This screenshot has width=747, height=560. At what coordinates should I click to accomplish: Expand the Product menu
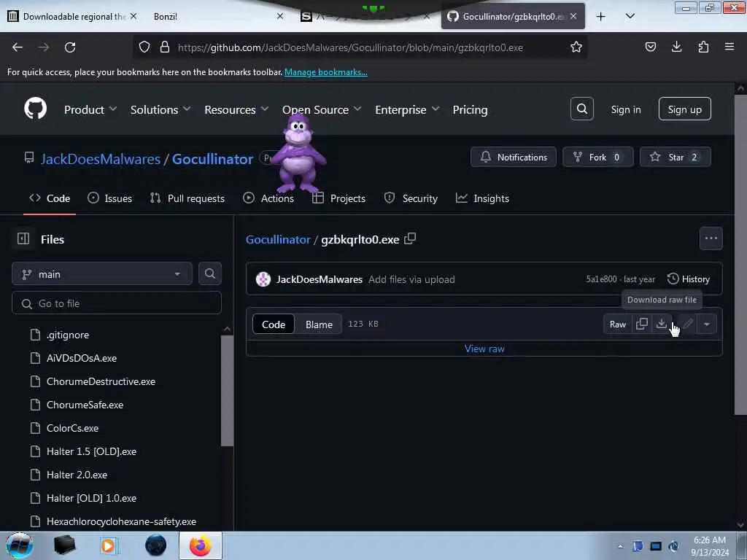[x=90, y=109]
